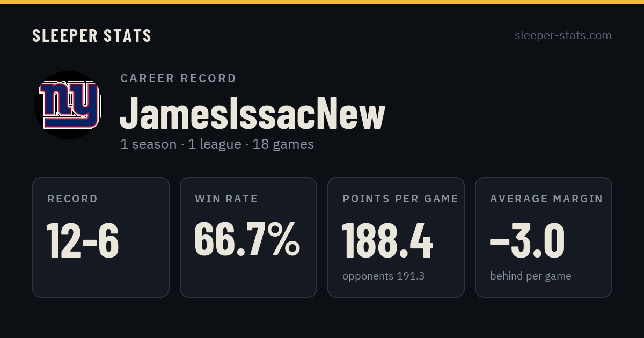Select the JamesIssacNew username heading
The width and height of the screenshot is (644, 338).
252,113
